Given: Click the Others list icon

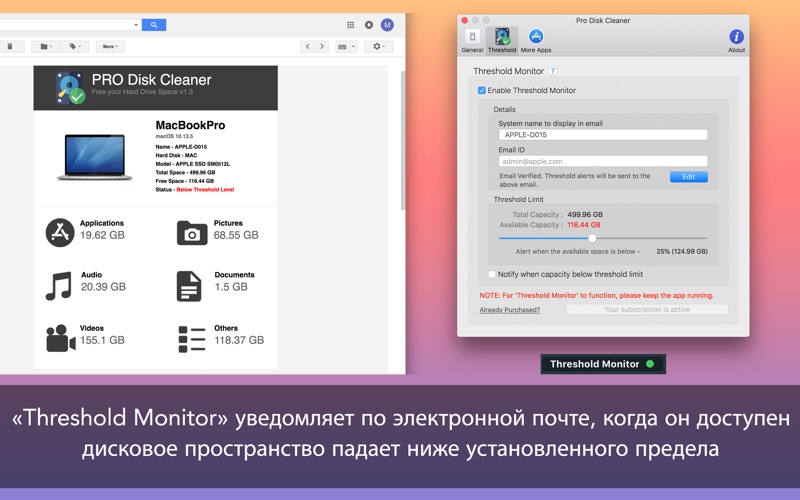Looking at the screenshot, I should (192, 339).
